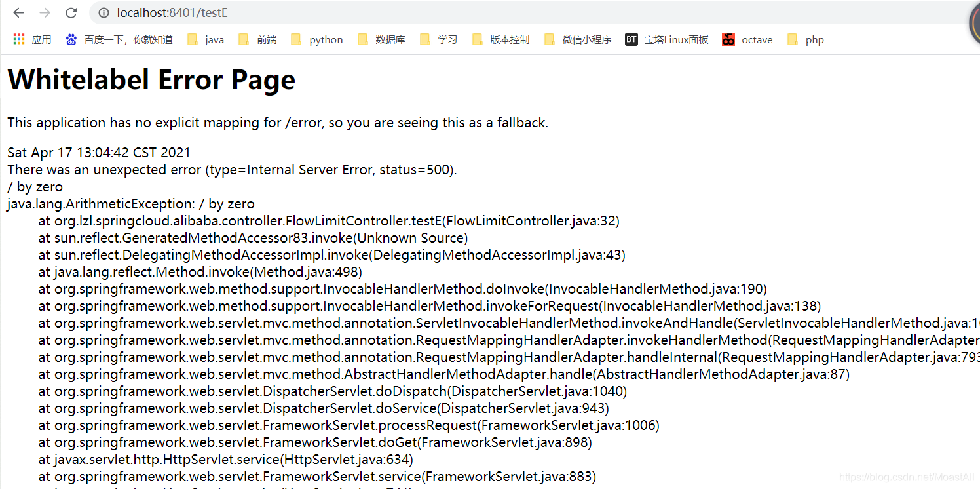Click the Whitelabel Error Page heading
Screen dimensions: 980x489
[x=151, y=80]
